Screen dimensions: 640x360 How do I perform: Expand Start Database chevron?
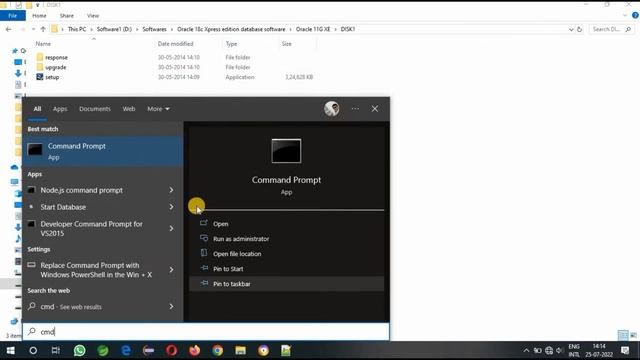point(171,207)
